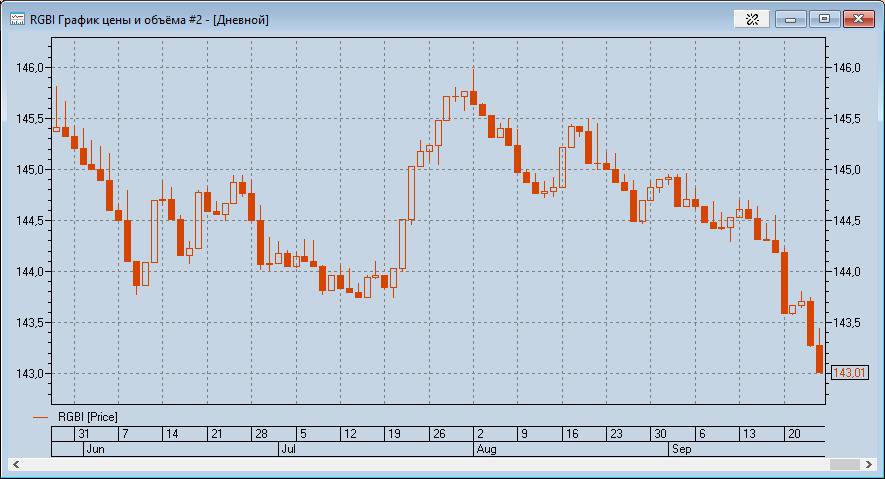Click the date label 23 on the time axis

[x=616, y=434]
